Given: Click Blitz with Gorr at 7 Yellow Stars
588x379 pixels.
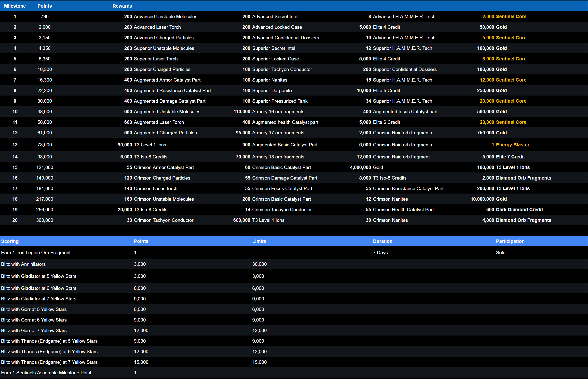Looking at the screenshot, I should [x=34, y=330].
